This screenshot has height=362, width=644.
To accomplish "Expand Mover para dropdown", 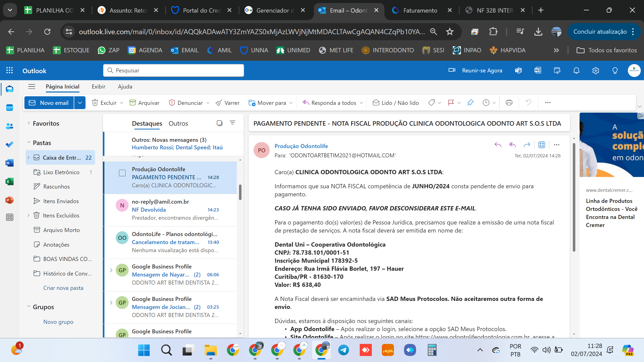I will 291,103.
